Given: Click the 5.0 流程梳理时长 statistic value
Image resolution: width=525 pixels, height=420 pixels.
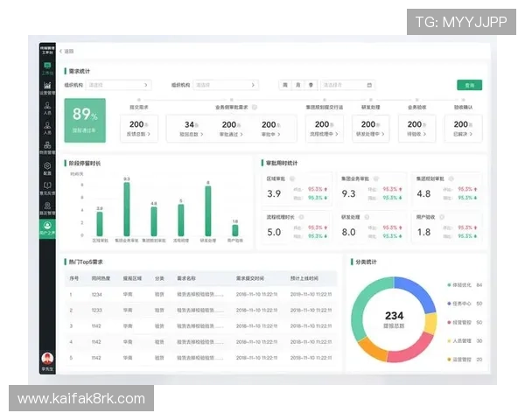Looking at the screenshot, I should click(274, 232).
